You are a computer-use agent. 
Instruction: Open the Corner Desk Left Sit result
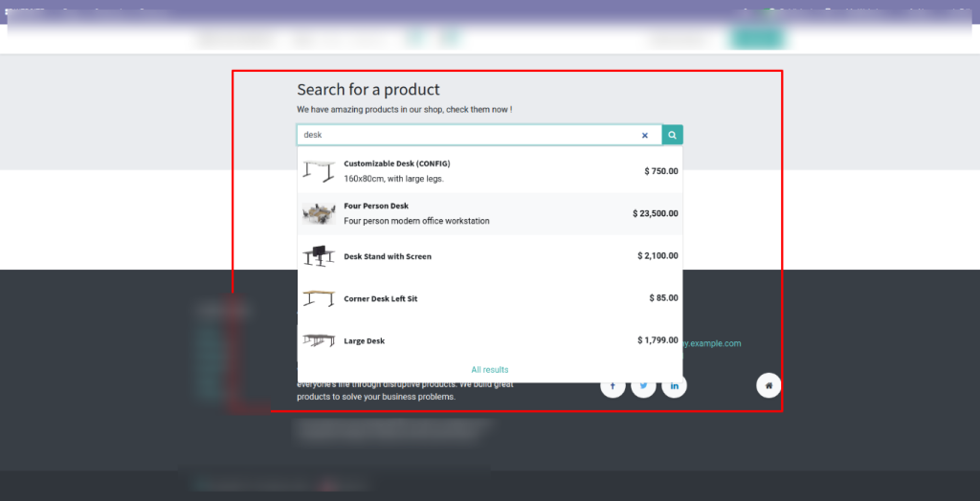coord(490,298)
